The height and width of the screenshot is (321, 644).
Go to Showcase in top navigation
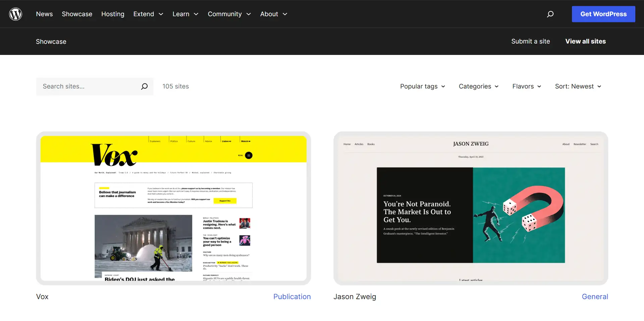(77, 14)
